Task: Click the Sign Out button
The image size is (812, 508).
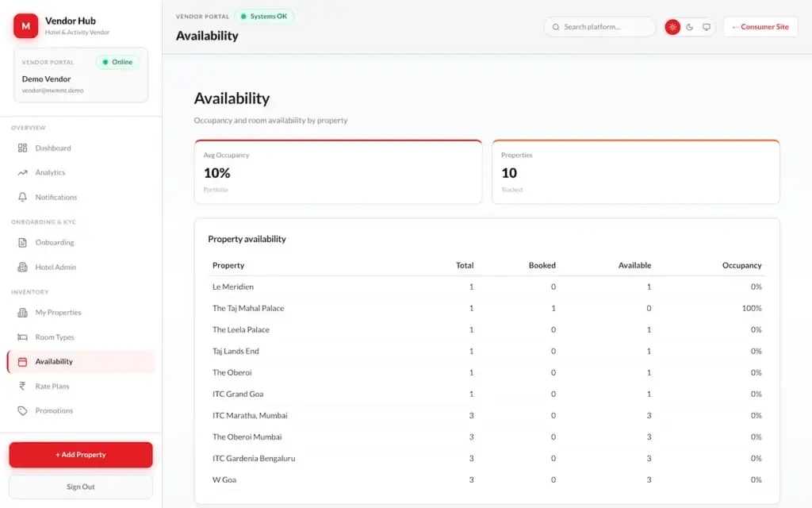Action: [81, 487]
